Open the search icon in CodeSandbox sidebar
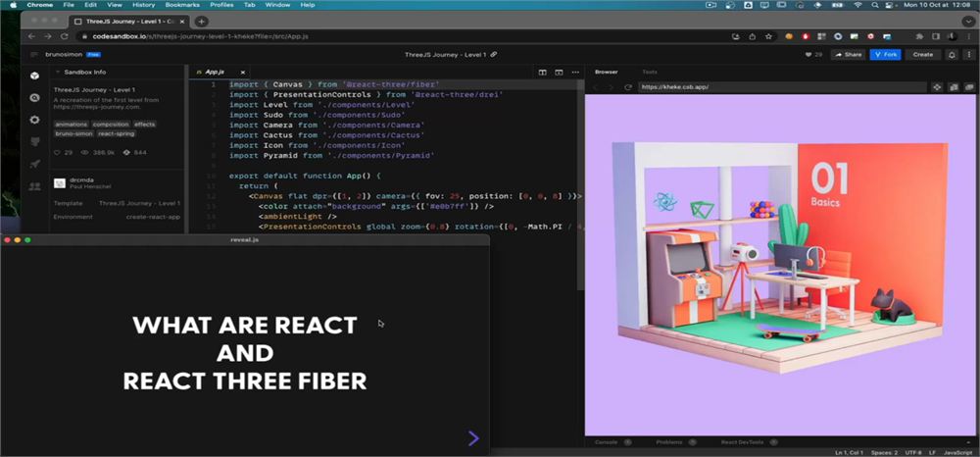 coord(35,97)
